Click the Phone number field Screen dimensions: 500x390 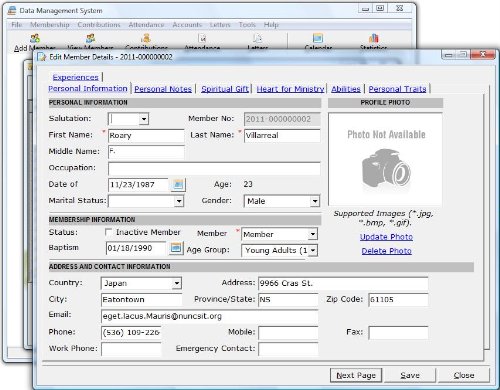pyautogui.click(x=131, y=332)
